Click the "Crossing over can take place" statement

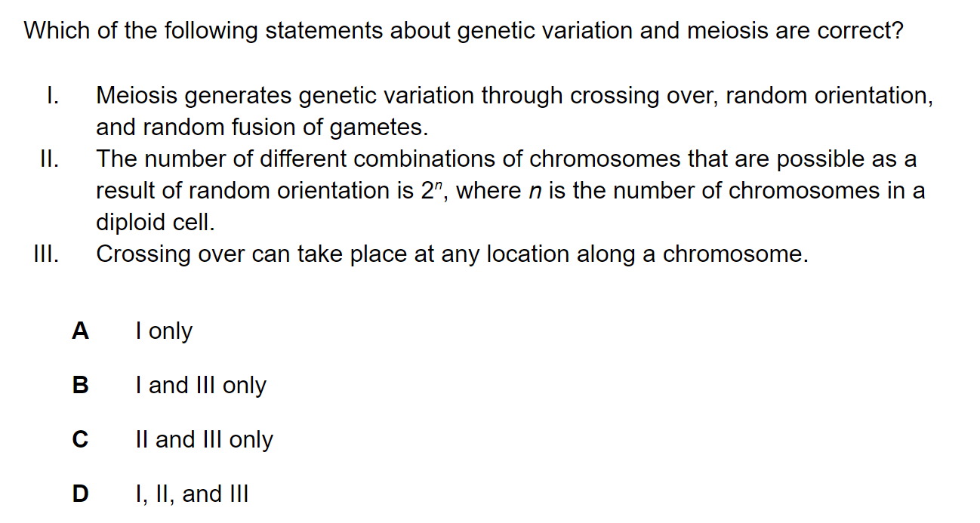[x=452, y=255]
